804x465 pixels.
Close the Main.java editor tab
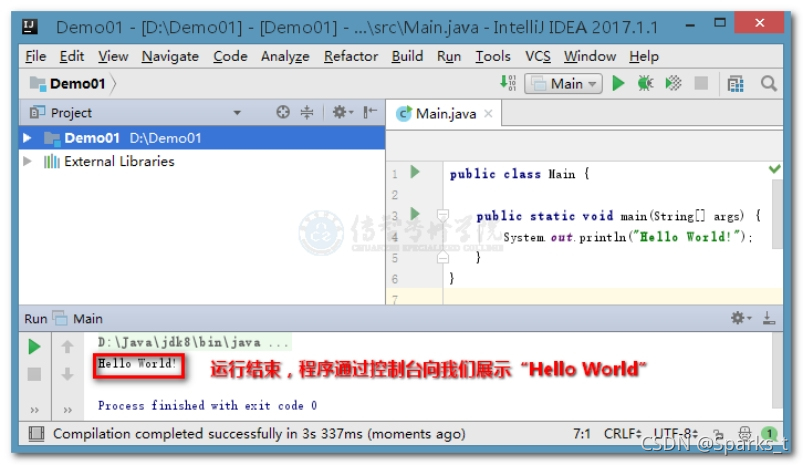point(488,113)
